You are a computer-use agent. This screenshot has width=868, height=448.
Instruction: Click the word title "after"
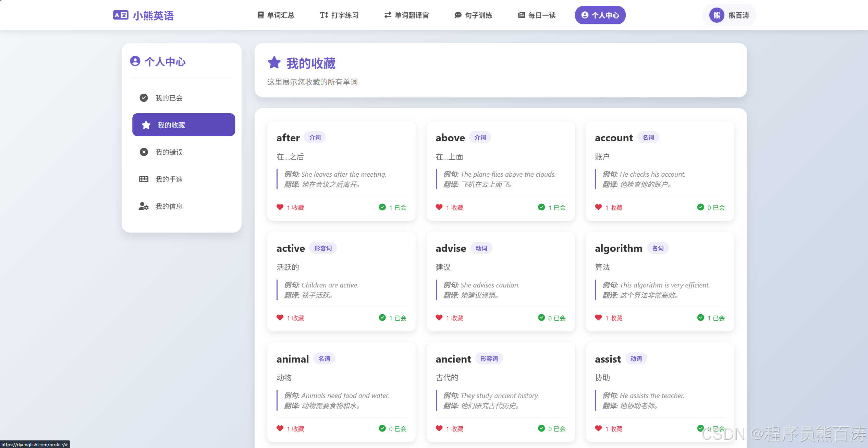[x=288, y=138]
